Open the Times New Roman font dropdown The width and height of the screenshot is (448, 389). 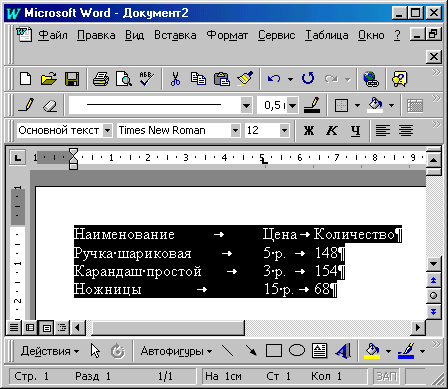(235, 130)
